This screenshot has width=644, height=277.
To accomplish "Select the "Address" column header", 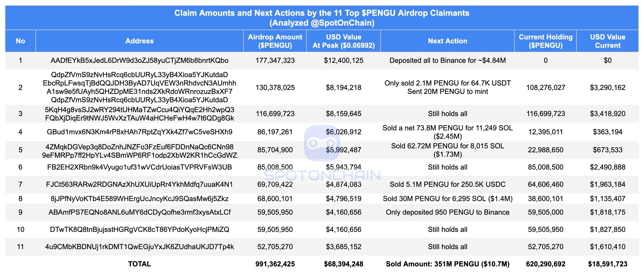I will click(139, 41).
